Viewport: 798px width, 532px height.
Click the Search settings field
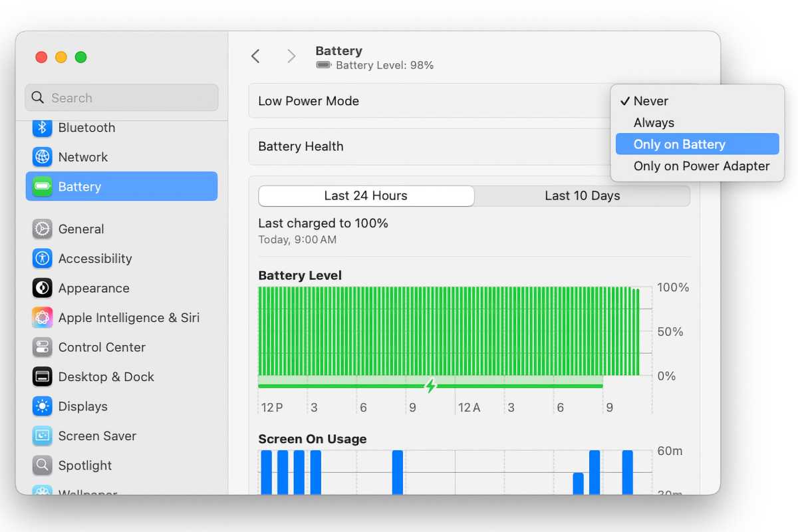(x=122, y=98)
